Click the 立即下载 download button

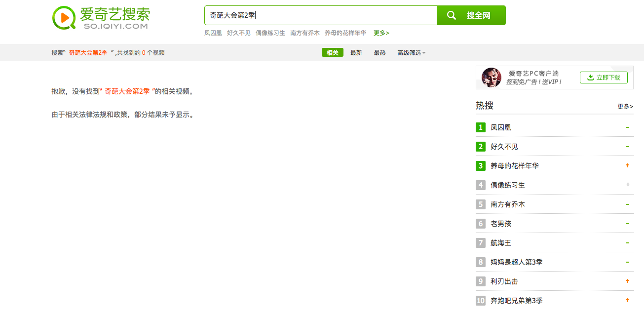pyautogui.click(x=604, y=78)
